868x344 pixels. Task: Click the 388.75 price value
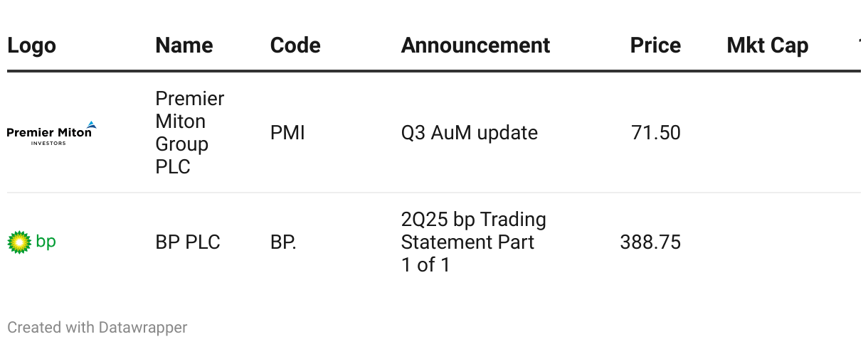pyautogui.click(x=650, y=242)
